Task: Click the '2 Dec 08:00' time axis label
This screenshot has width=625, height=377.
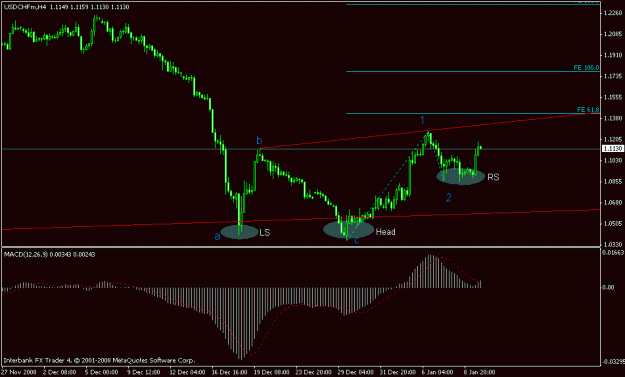Action: click(59, 372)
